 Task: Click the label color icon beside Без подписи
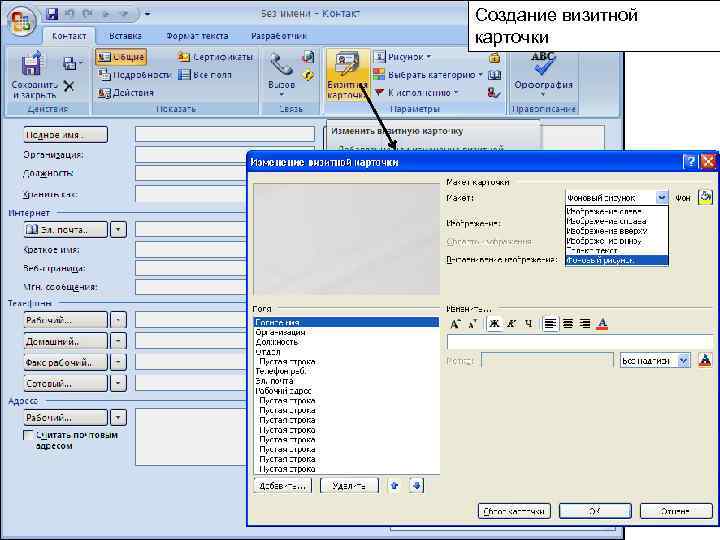click(705, 360)
